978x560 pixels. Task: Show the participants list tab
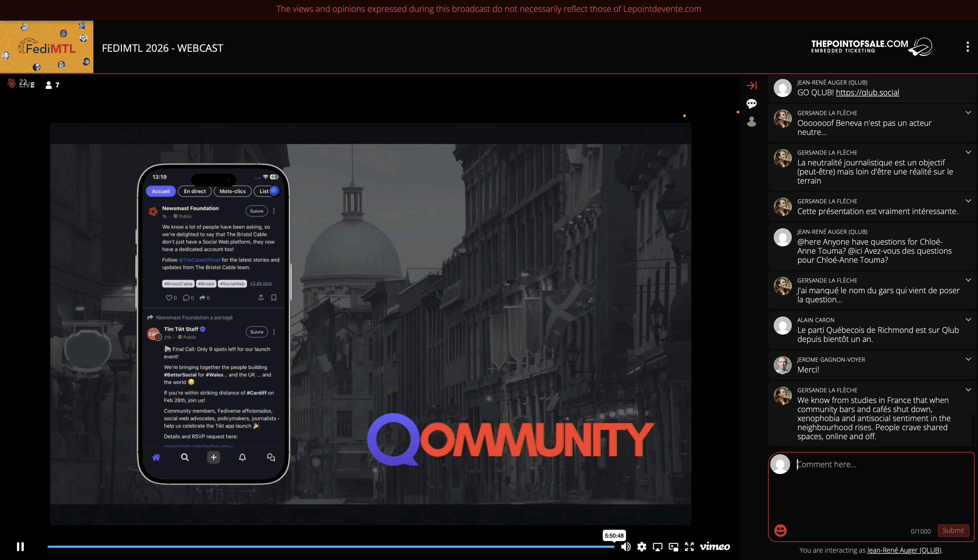point(751,122)
